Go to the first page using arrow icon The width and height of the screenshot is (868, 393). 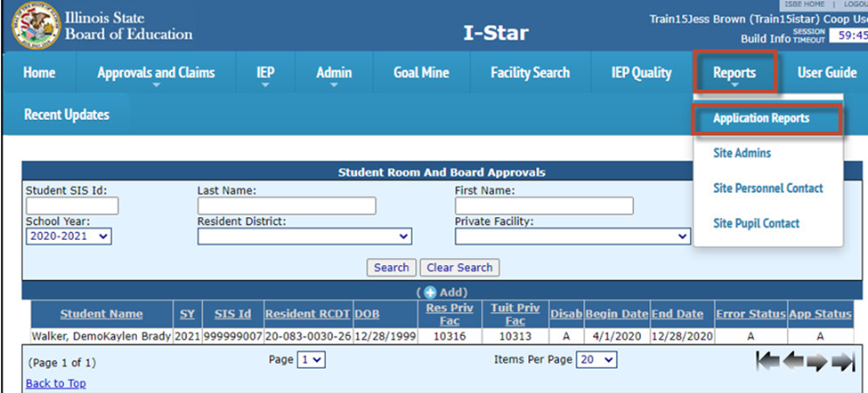click(767, 362)
